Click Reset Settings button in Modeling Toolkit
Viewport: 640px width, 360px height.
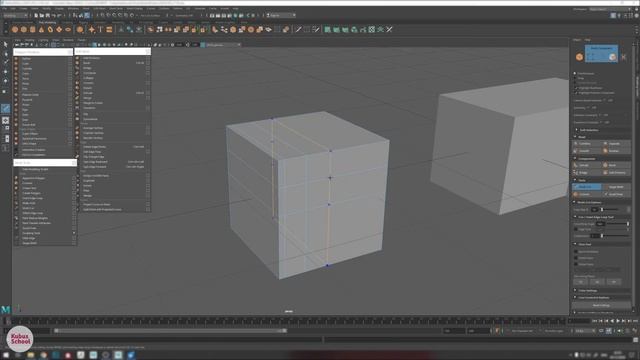click(601, 305)
